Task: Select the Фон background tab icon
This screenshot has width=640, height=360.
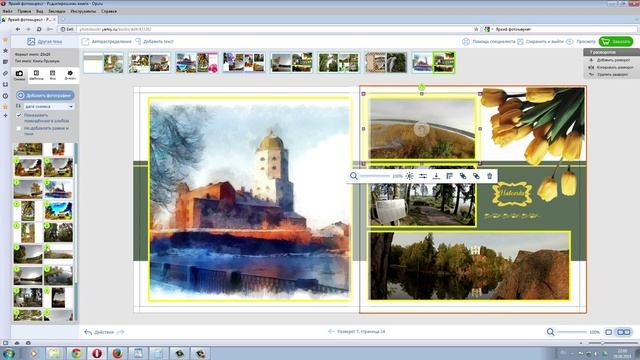Action: tap(53, 75)
